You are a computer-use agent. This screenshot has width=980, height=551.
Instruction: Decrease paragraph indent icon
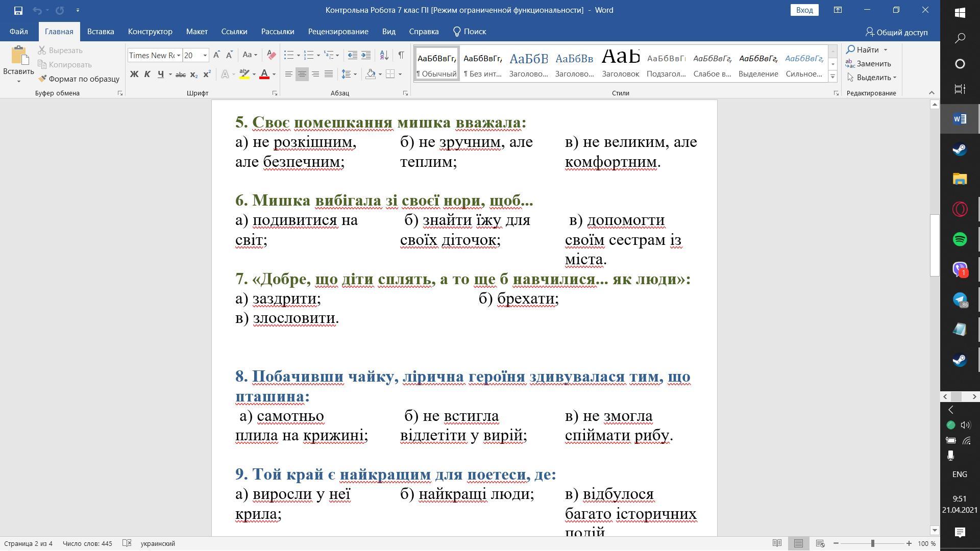pyautogui.click(x=352, y=55)
